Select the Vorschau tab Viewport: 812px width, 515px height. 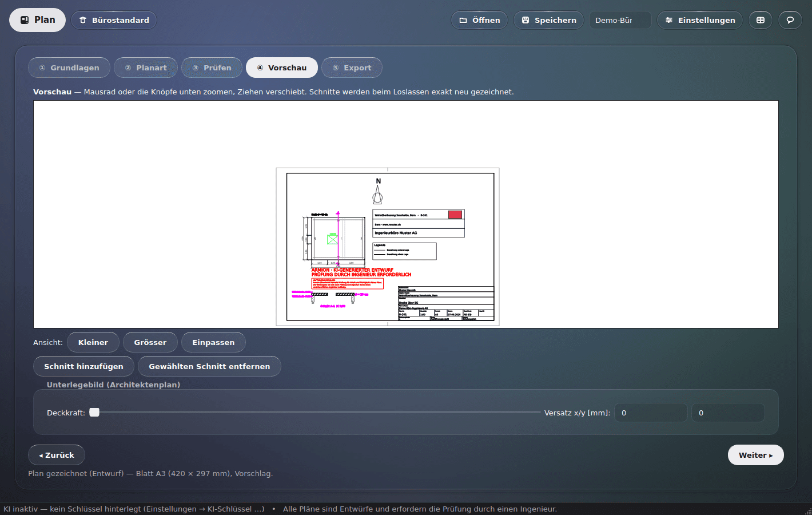(282, 68)
